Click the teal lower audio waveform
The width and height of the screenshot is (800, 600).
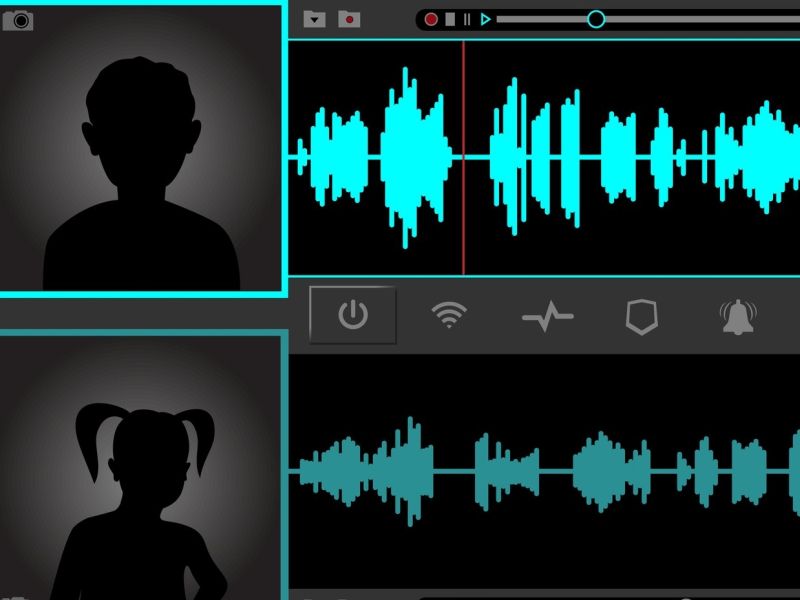600,470
